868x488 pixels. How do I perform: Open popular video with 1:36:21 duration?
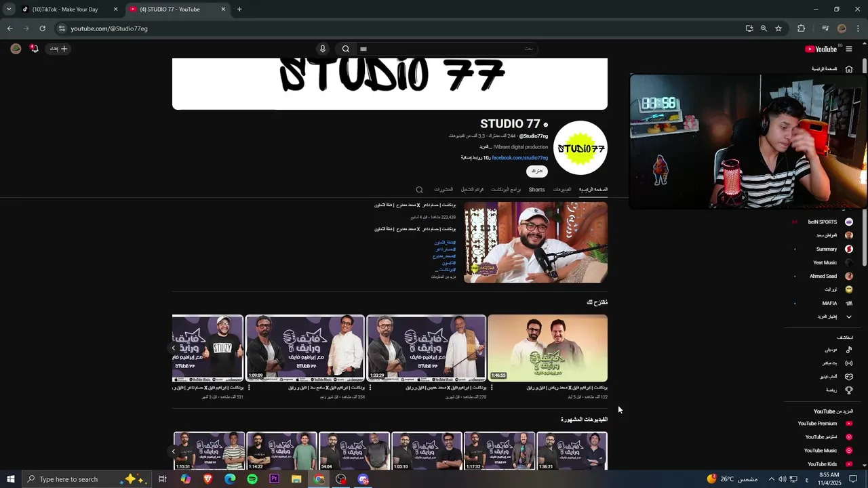click(x=572, y=451)
